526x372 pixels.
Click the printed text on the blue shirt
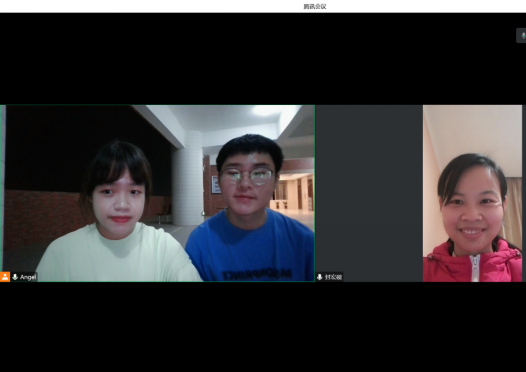point(257,274)
